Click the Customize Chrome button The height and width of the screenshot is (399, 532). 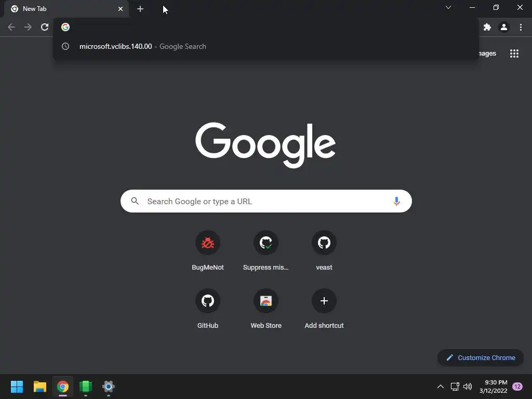coord(481,357)
